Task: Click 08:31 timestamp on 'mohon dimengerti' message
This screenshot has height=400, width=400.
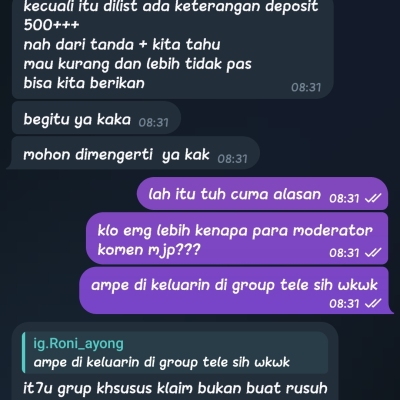Action: pyautogui.click(x=233, y=159)
